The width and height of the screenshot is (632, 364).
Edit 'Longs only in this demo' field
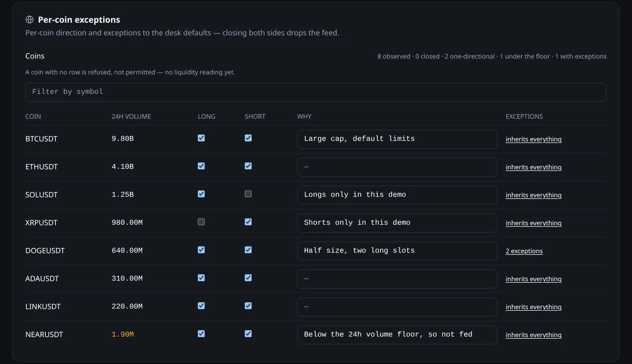[x=397, y=195]
